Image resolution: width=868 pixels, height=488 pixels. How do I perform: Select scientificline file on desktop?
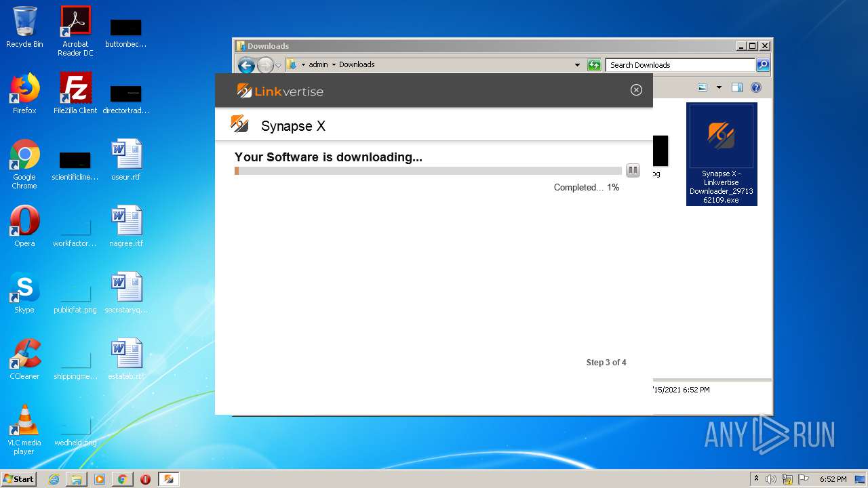(75, 165)
